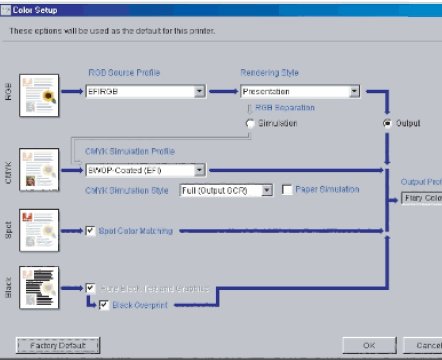Click the Black text document thumbnail
The image size is (442, 360).
click(39, 288)
